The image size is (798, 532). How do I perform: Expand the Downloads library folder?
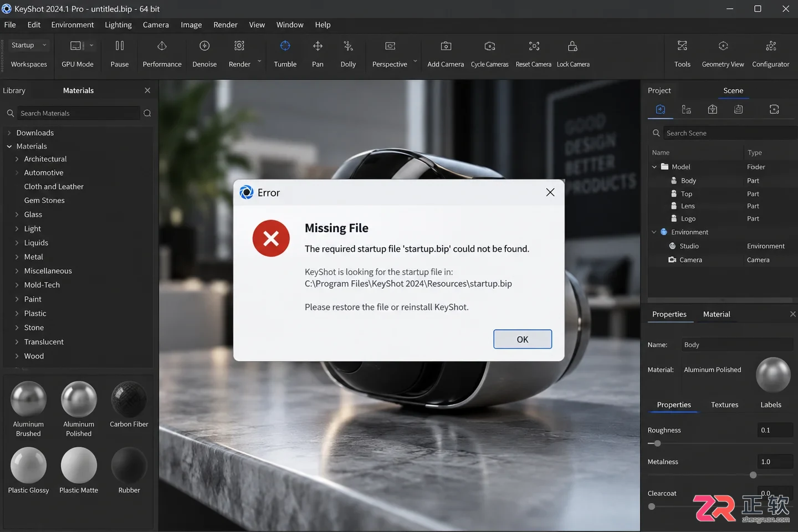click(9, 133)
